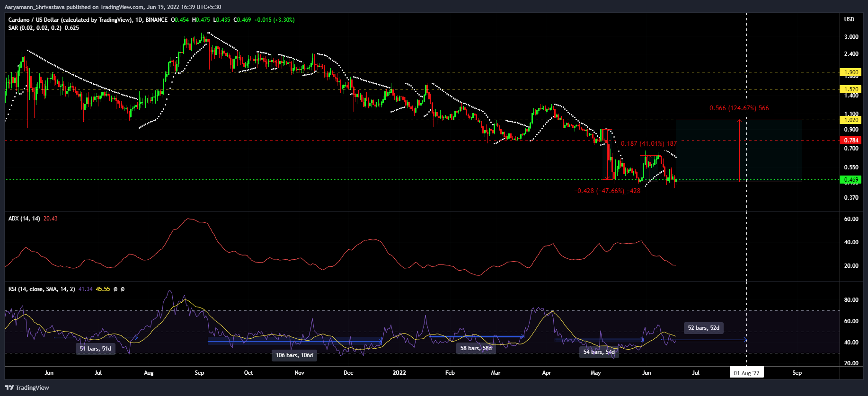Select the 01 Aug '22 date marker
This screenshot has height=396, width=868.
(x=746, y=373)
